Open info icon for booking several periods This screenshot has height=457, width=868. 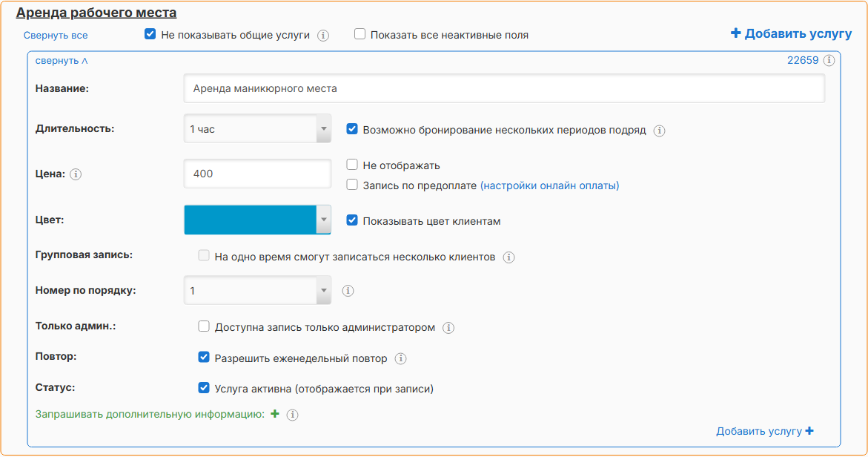click(x=659, y=131)
